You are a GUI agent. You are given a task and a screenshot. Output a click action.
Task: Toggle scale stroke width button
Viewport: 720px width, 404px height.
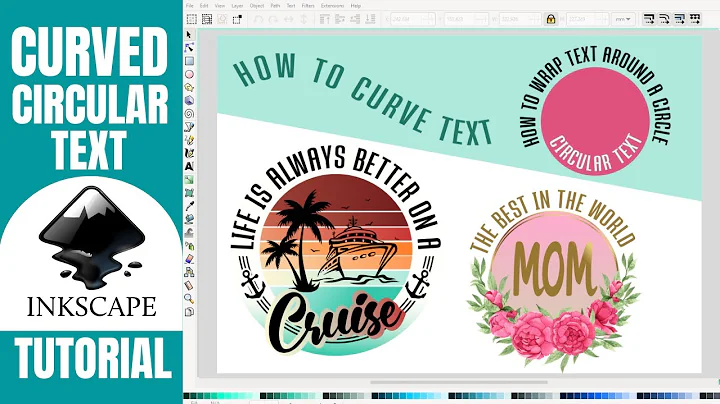tap(649, 19)
